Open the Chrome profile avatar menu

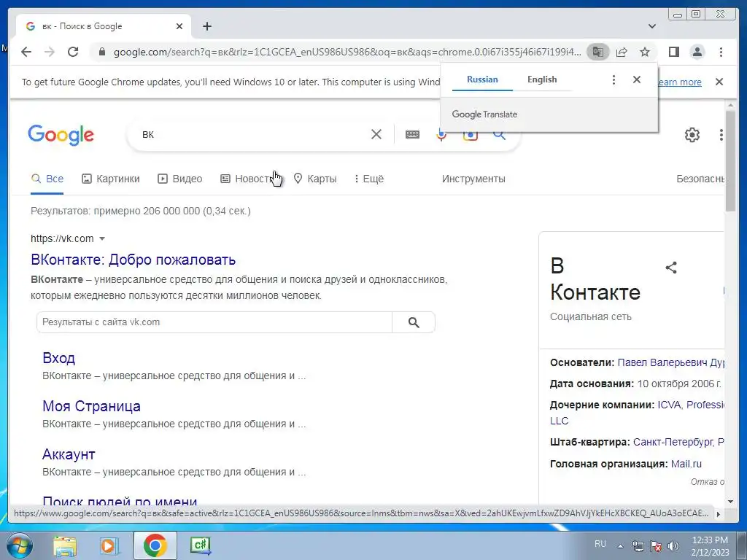click(x=697, y=52)
